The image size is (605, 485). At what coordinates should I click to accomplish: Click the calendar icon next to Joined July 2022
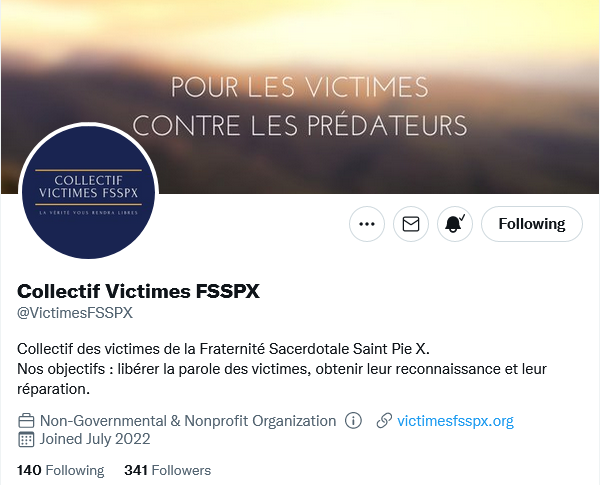pyautogui.click(x=26, y=439)
